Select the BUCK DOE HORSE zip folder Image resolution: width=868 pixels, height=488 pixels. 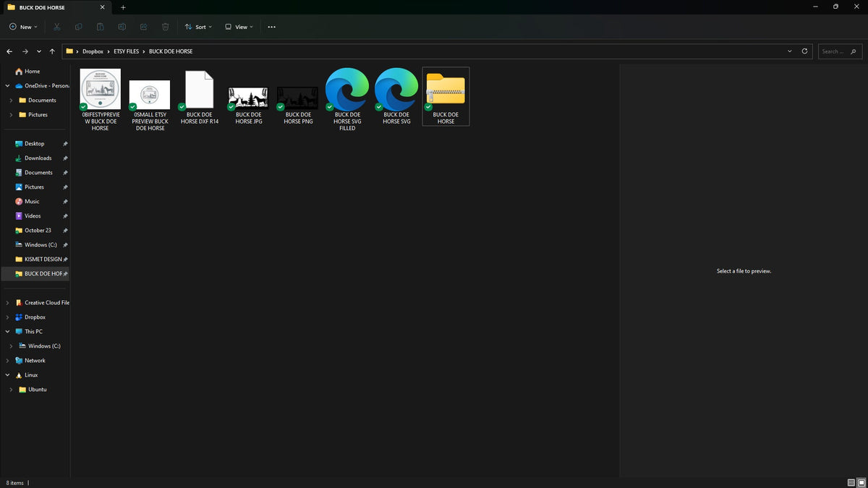coord(446,96)
